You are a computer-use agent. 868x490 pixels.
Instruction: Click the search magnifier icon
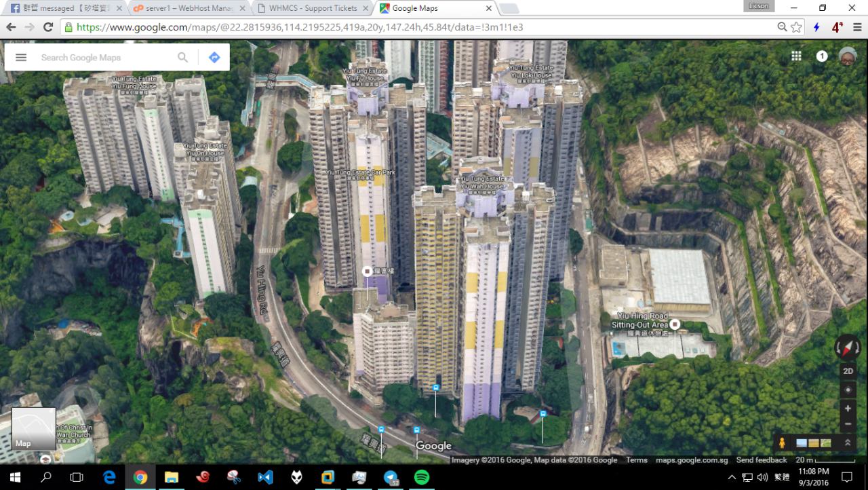pyautogui.click(x=182, y=58)
